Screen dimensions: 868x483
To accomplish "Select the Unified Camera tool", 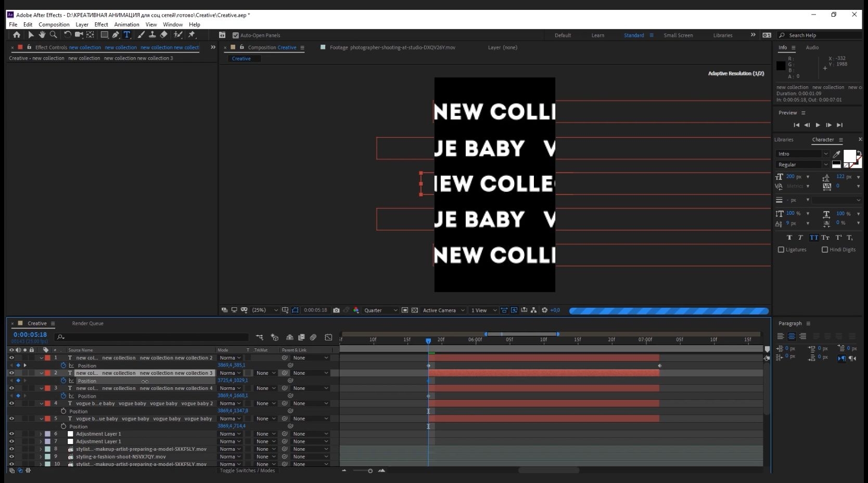I will click(x=79, y=35).
